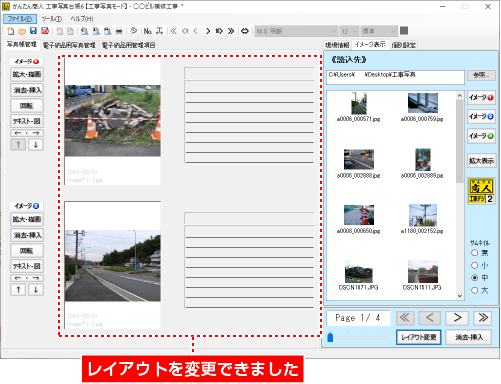This screenshot has width=501, height=384.
Task: Click the left-right arrow control under Image 1
Action: coord(27,133)
